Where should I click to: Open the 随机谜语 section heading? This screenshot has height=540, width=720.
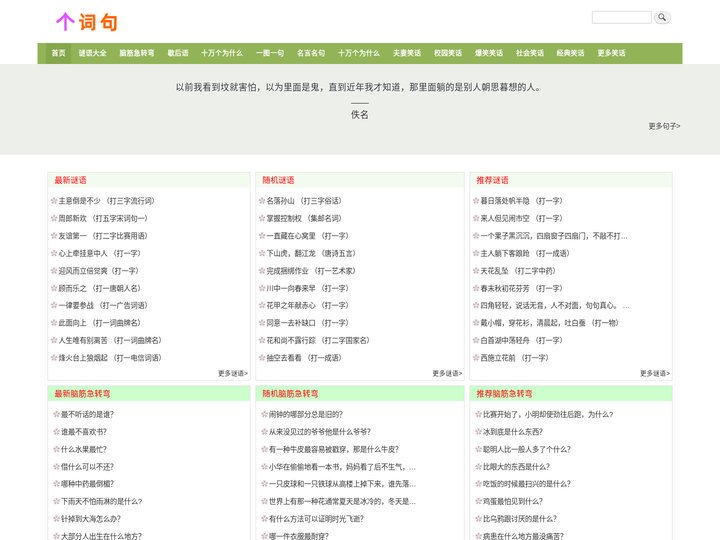[x=278, y=180]
